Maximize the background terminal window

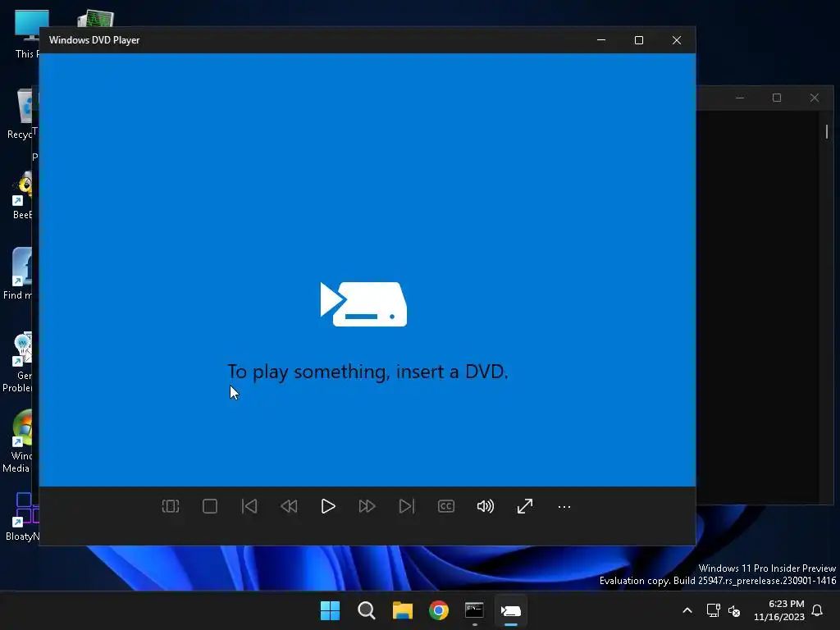point(777,98)
